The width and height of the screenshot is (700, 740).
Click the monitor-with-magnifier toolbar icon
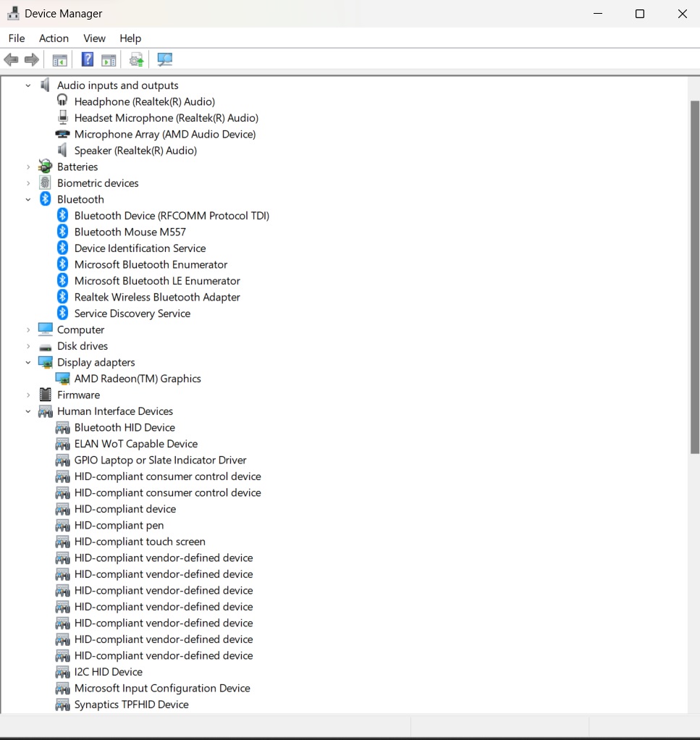164,59
